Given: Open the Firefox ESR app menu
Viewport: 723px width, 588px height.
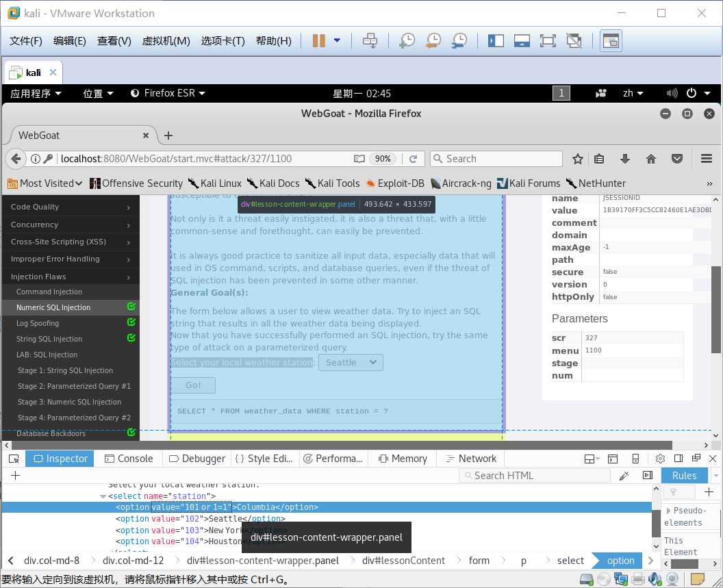Looking at the screenshot, I should point(168,93).
